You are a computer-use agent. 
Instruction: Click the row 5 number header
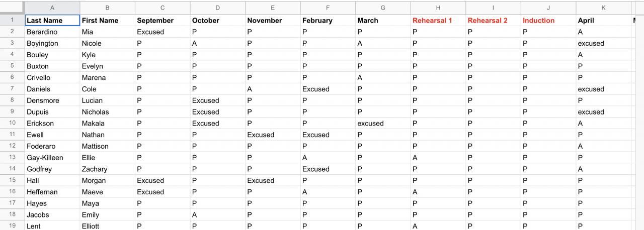pos(12,66)
